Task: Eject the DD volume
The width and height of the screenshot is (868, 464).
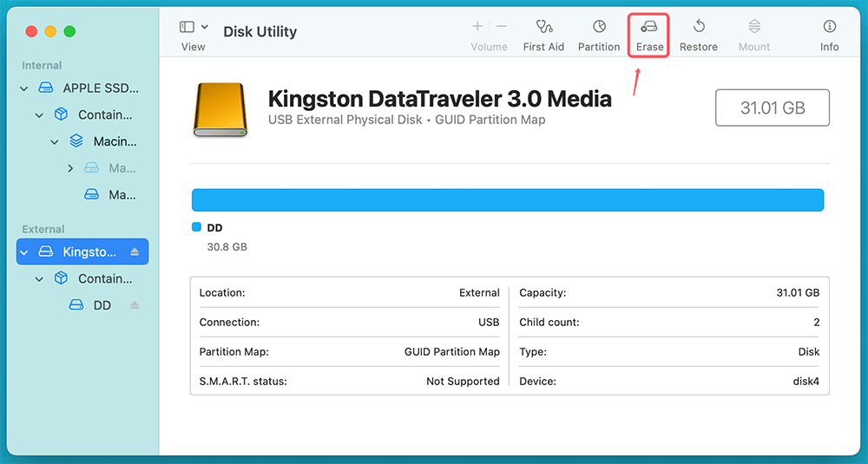Action: click(x=135, y=305)
